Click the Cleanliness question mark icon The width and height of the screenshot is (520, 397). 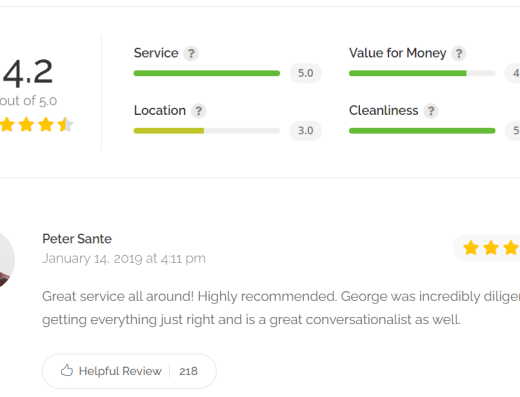(431, 111)
